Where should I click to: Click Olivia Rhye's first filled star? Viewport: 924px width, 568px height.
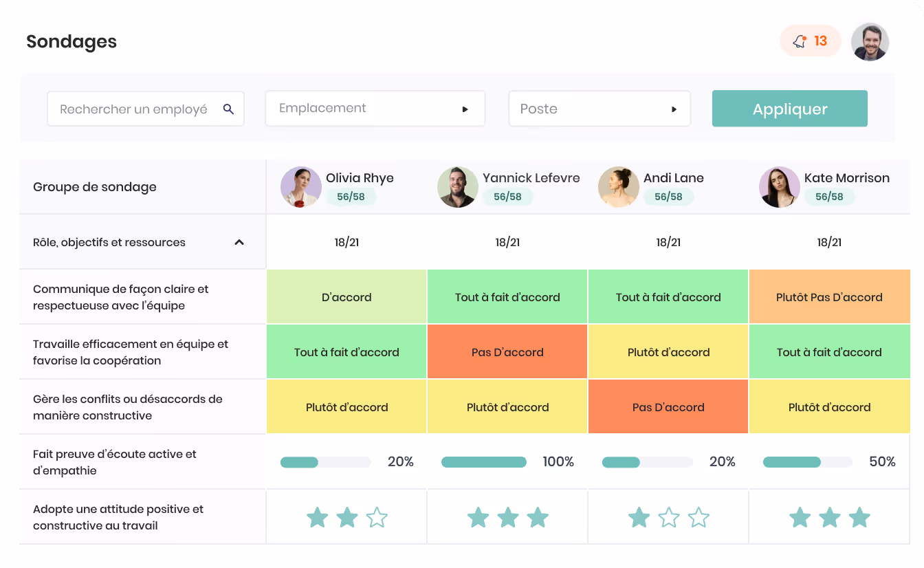point(317,517)
